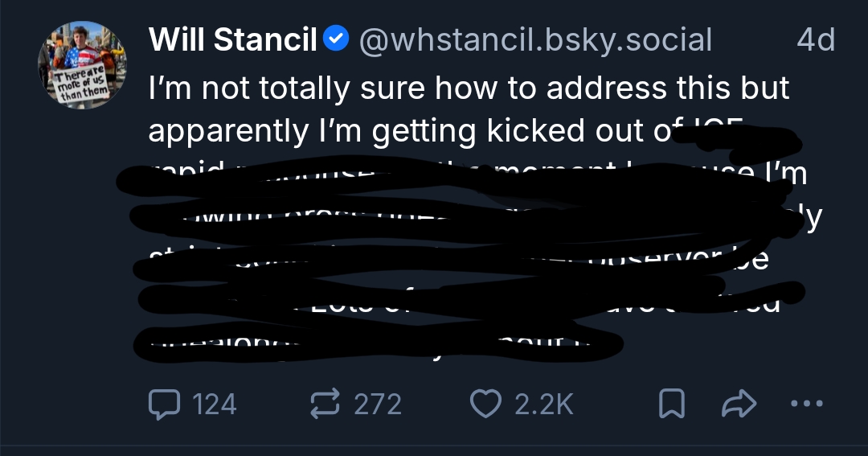This screenshot has height=456, width=868.
Task: Click the reply speech bubble icon
Action: coord(165,404)
